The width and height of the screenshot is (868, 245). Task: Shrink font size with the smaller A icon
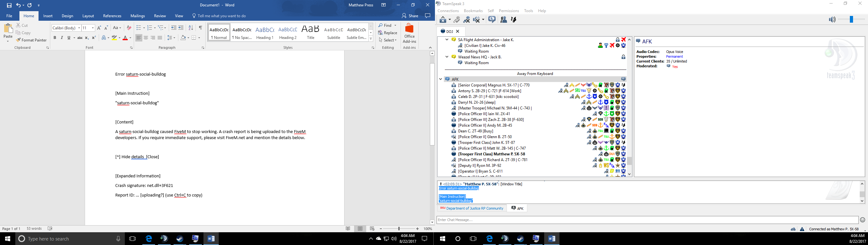pos(106,28)
